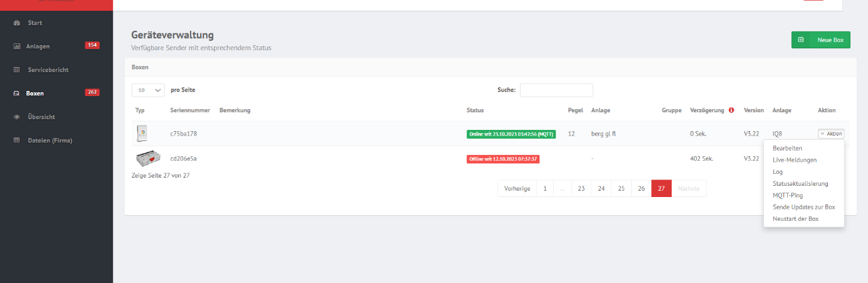
Task: Sort by the Verzögerung column header
Action: tap(707, 110)
